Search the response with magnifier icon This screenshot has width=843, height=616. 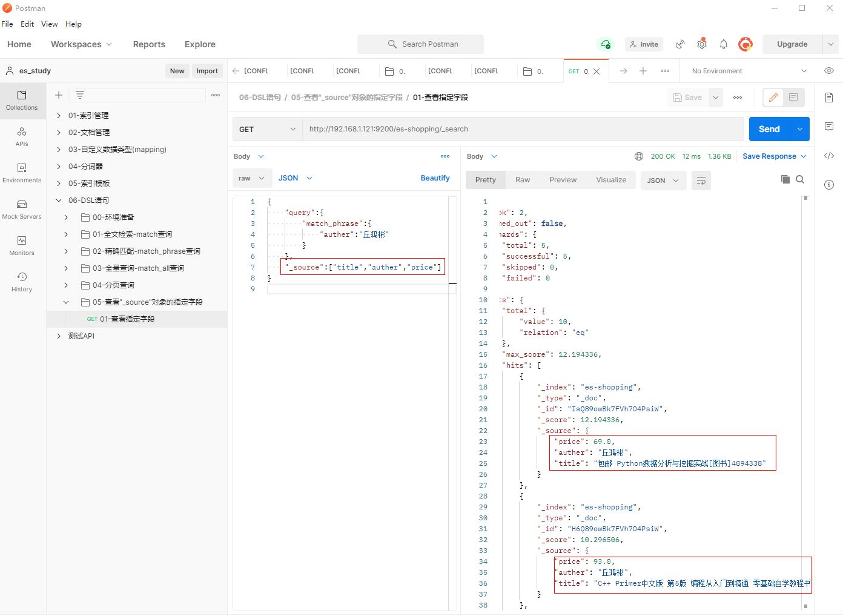click(800, 179)
